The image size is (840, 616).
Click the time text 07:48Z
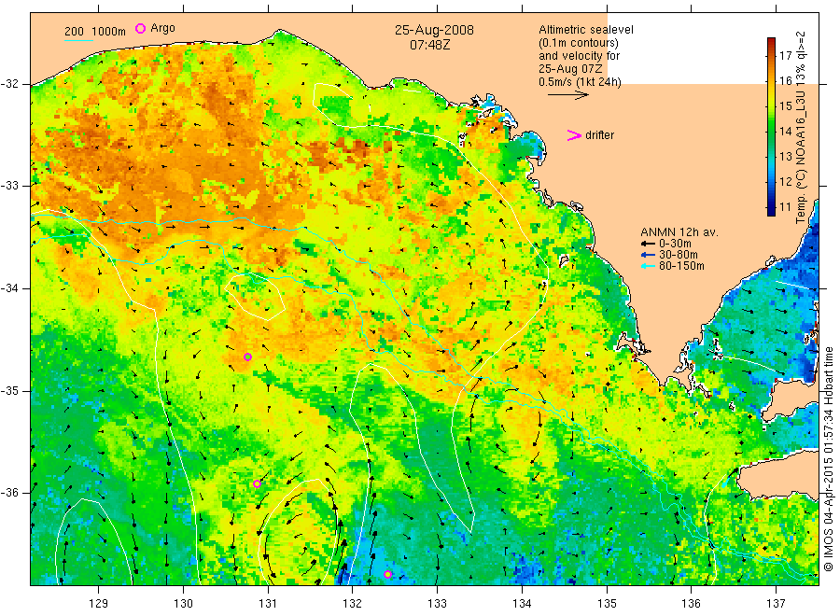point(429,46)
